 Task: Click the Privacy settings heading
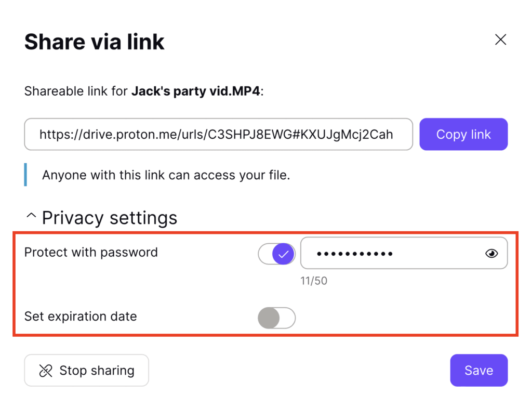(x=110, y=218)
